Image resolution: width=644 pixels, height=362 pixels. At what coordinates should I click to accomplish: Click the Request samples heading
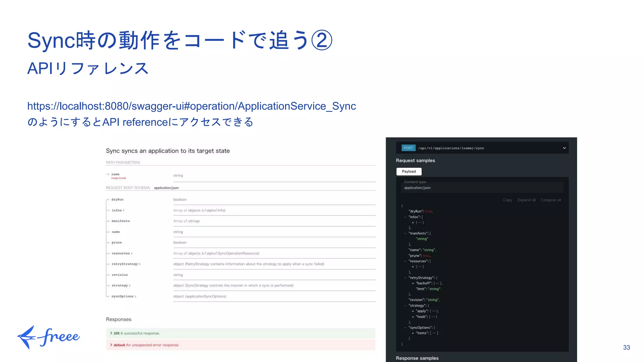(415, 161)
